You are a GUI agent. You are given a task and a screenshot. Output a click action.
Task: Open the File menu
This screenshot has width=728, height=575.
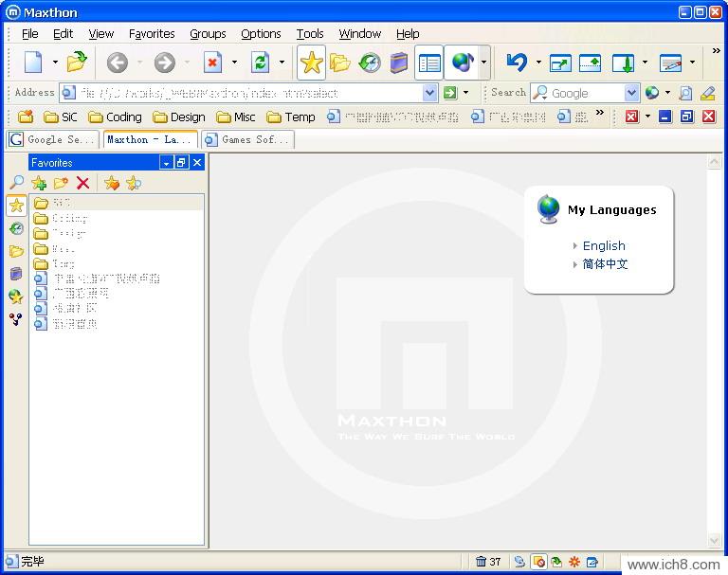(29, 34)
